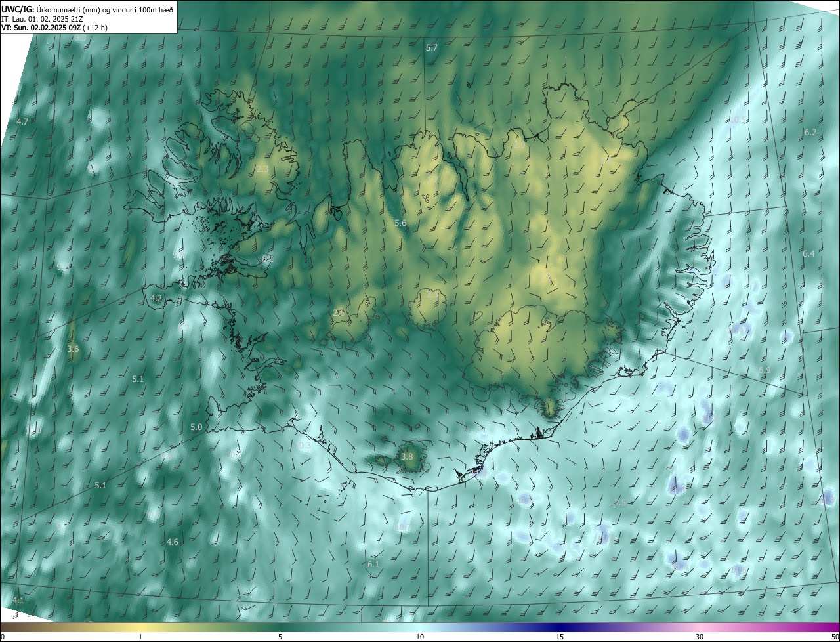840x642 pixels.
Task: Click the colour scale tick labelled 30
Action: 700,637
